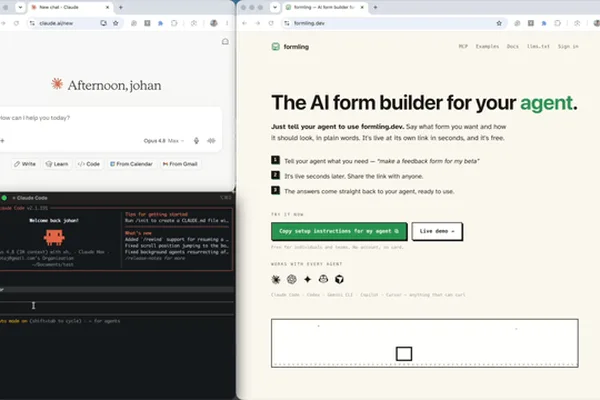Click the 'Tips for getting started' terminal heading
Image resolution: width=600 pixels, height=400 pixels.
pos(156,214)
